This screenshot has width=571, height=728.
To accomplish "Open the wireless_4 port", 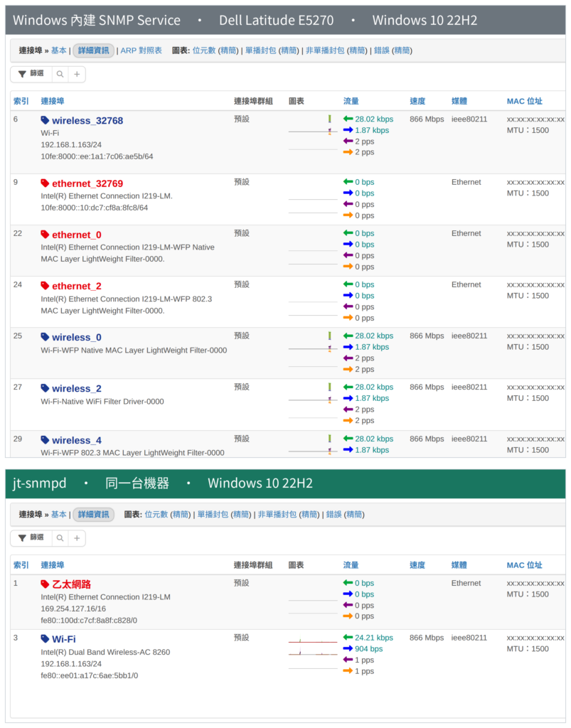I will (77, 440).
